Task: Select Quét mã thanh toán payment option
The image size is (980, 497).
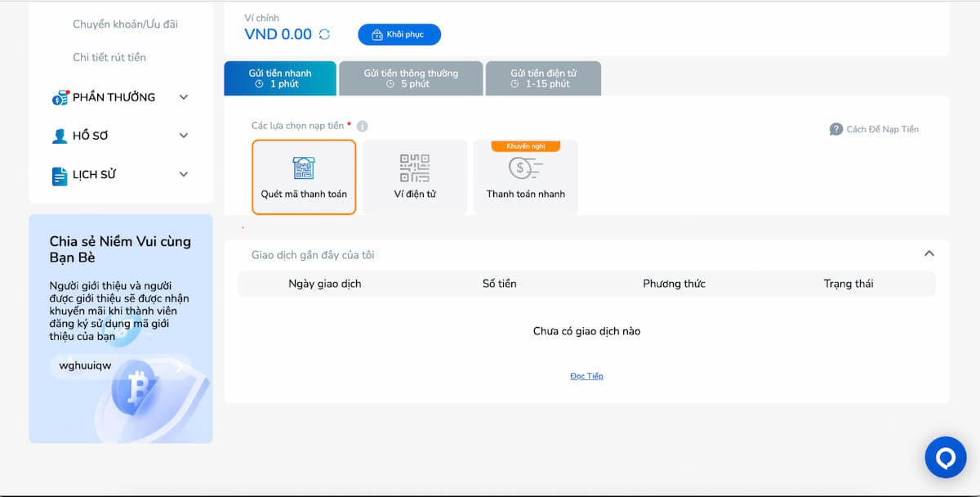Action: pyautogui.click(x=304, y=177)
